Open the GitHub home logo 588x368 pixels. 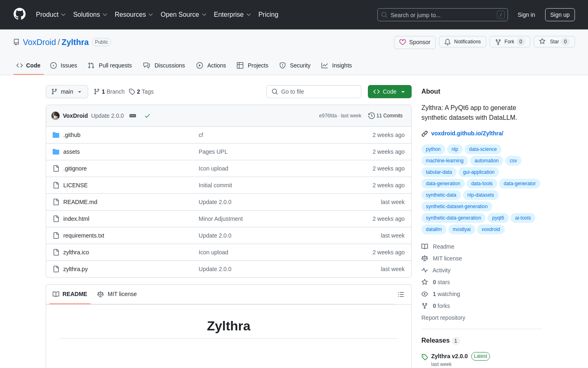point(20,14)
